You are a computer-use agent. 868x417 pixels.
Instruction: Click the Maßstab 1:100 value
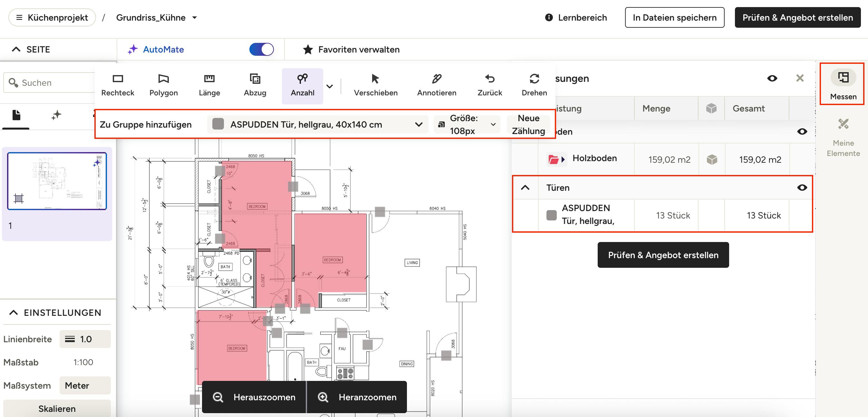coord(83,362)
